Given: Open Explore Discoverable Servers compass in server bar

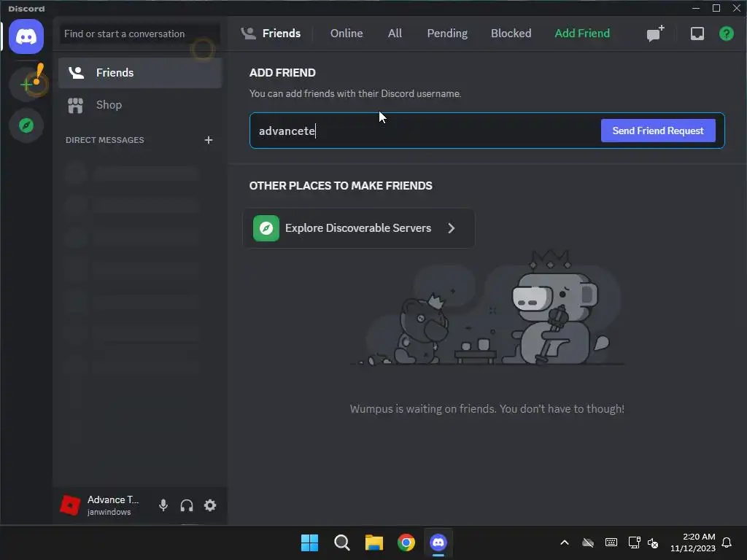Looking at the screenshot, I should pyautogui.click(x=26, y=125).
